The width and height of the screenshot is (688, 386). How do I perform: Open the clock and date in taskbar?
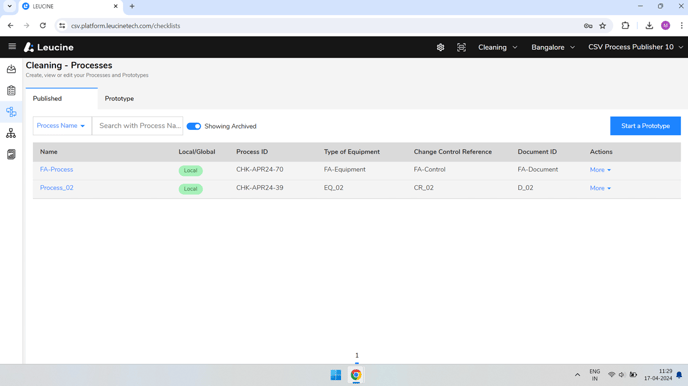coord(658,375)
